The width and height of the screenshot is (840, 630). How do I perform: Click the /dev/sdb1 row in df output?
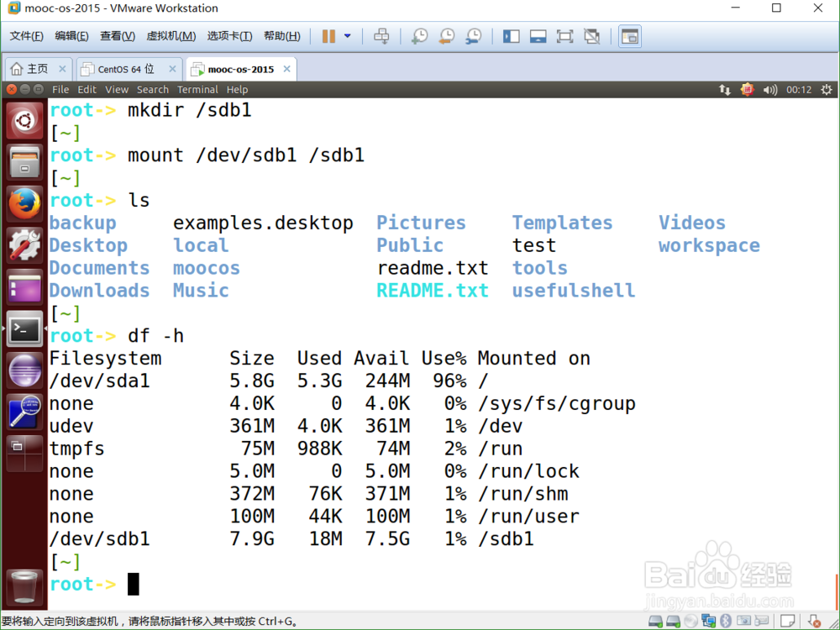(x=292, y=538)
